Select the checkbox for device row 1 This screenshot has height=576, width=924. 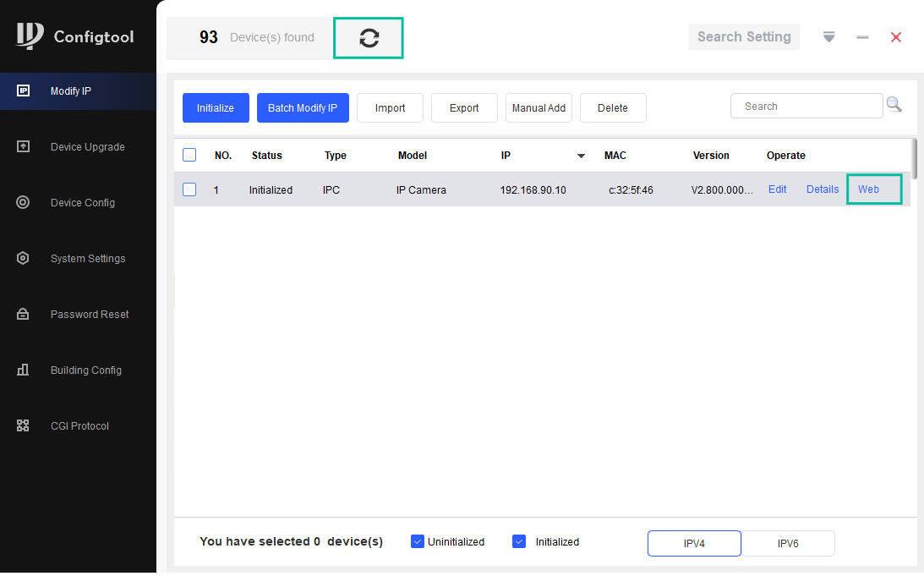coord(189,189)
